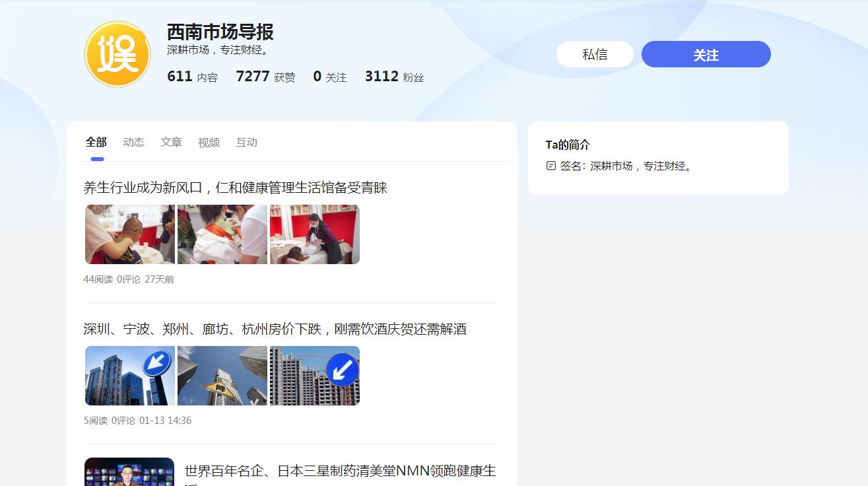The height and width of the screenshot is (486, 868).
Task: Switch to the 文章 tab
Action: [x=171, y=142]
